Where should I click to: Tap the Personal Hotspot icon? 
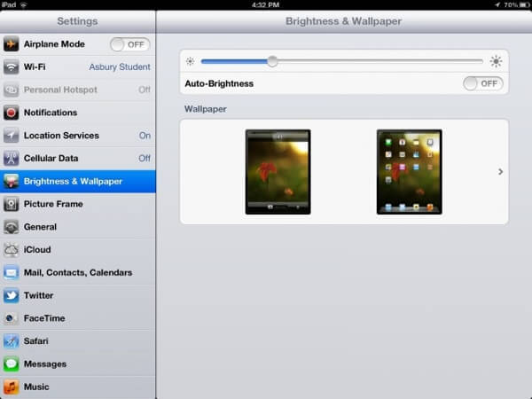tap(12, 90)
